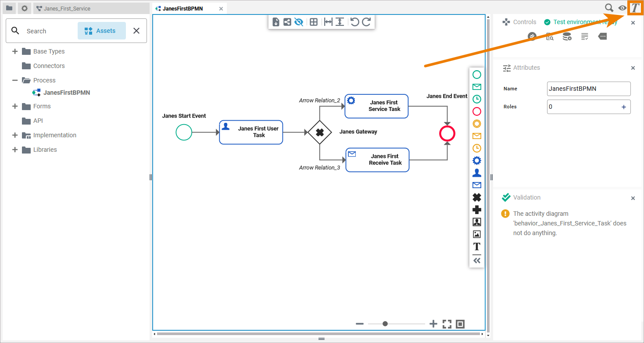Screen dimensions: 644x343
Task: Expand the Base Types folder
Action: [x=15, y=51]
